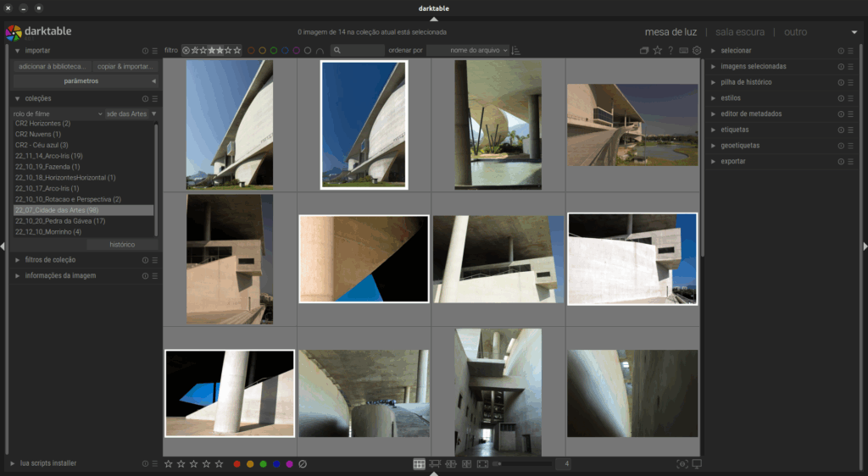Toggle the reject filter next to rating stars
Screen dimensions: 868x476
click(186, 51)
